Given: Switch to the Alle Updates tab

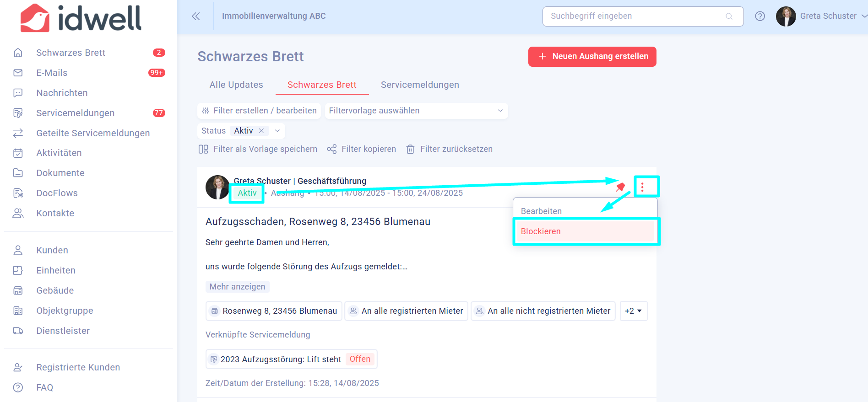Looking at the screenshot, I should (236, 85).
